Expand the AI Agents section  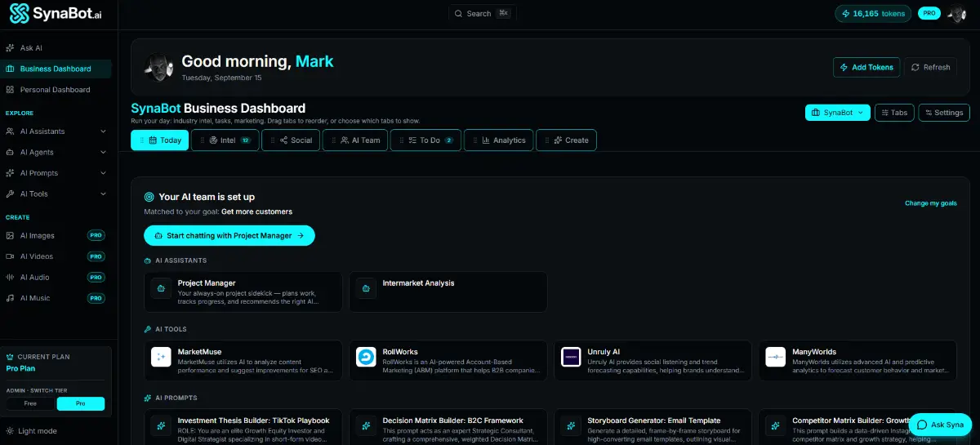click(56, 152)
